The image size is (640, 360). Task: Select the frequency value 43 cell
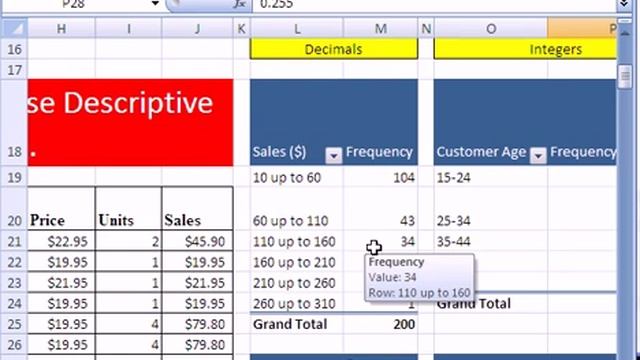click(x=380, y=209)
